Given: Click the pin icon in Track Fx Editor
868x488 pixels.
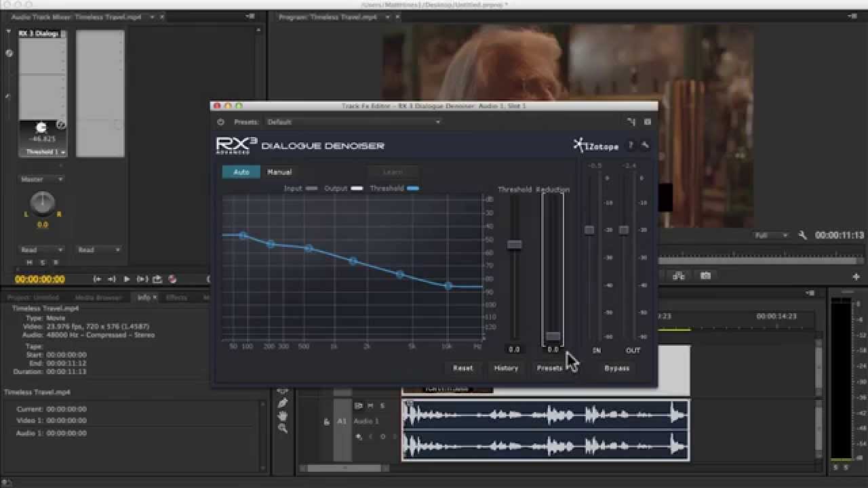Looking at the screenshot, I should pos(631,122).
